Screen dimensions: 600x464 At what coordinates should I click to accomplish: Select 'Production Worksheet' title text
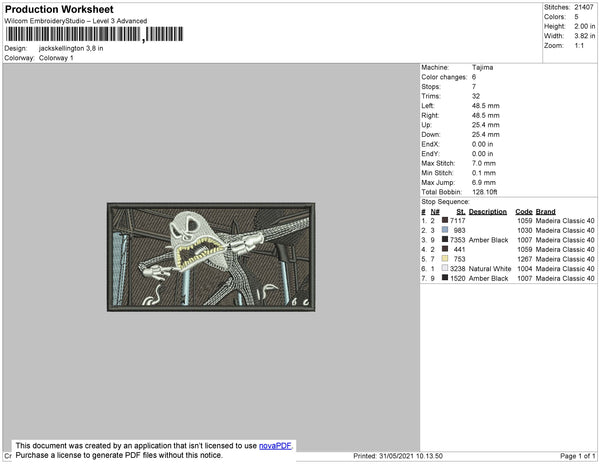[59, 10]
